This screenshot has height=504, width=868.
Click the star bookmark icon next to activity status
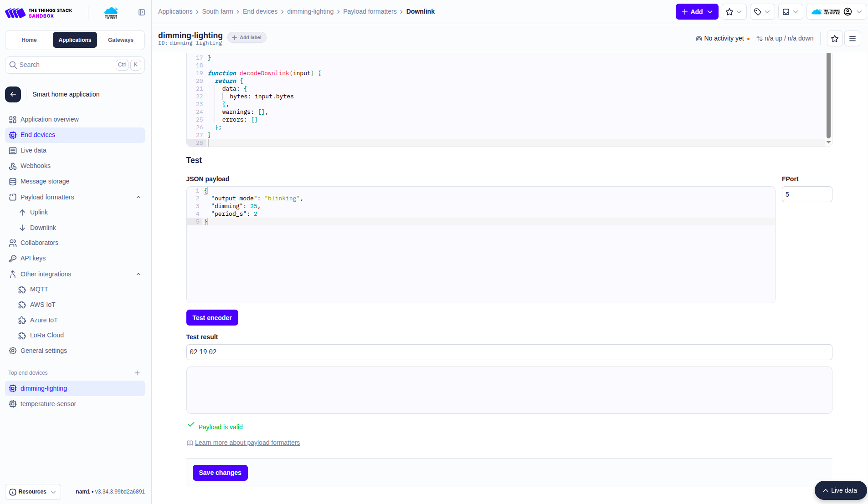pos(834,39)
